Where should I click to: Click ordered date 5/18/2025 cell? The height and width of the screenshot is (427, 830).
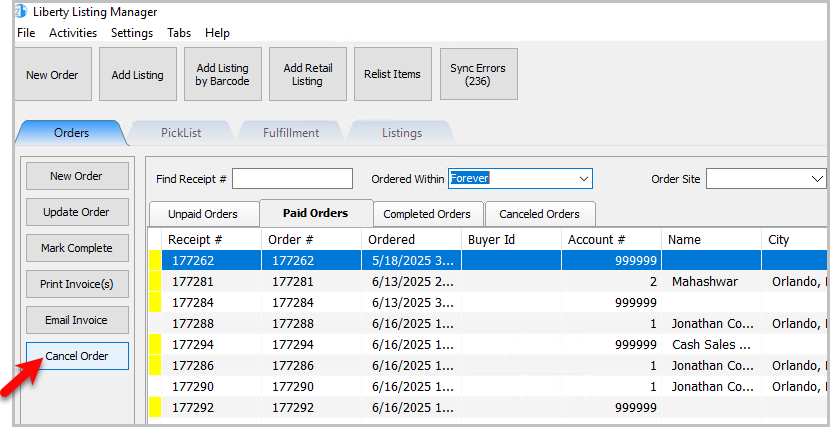coord(412,260)
